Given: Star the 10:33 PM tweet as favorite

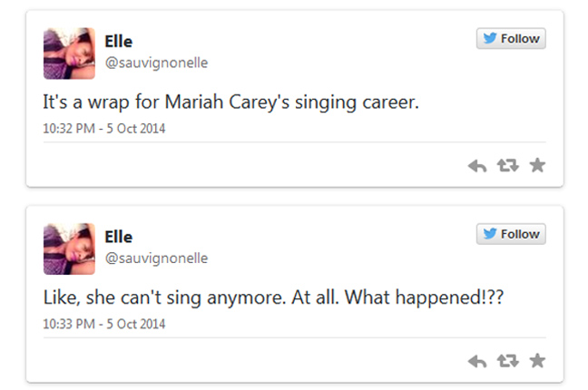Looking at the screenshot, I should click(x=537, y=361).
